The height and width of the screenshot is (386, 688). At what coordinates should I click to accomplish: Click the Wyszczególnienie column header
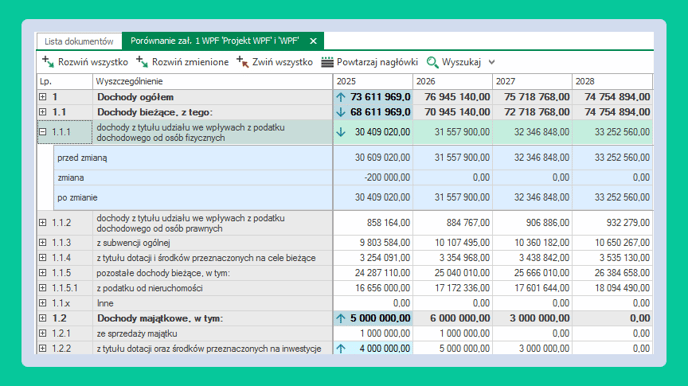point(213,82)
